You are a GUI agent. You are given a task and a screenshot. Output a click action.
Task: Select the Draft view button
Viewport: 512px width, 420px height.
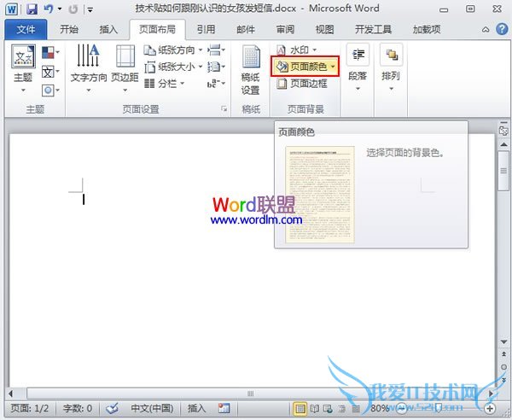356,409
